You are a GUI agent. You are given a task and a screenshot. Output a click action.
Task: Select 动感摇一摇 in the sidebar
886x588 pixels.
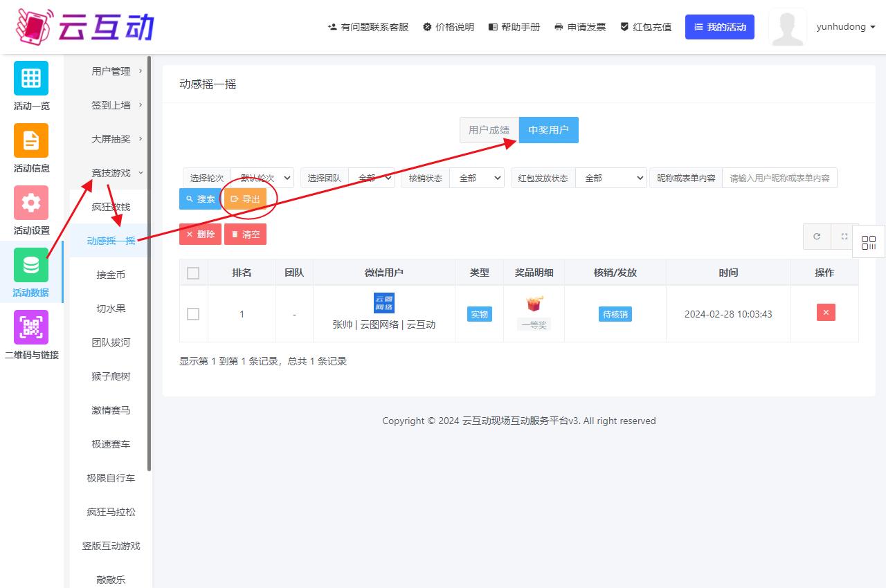point(111,241)
